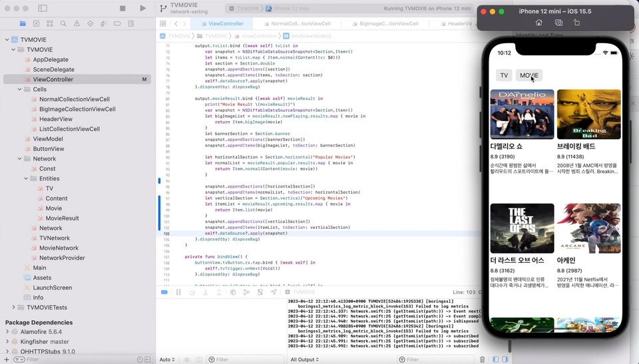Open Debug View Hierarchy icon
The image size is (639, 364).
click(x=233, y=292)
